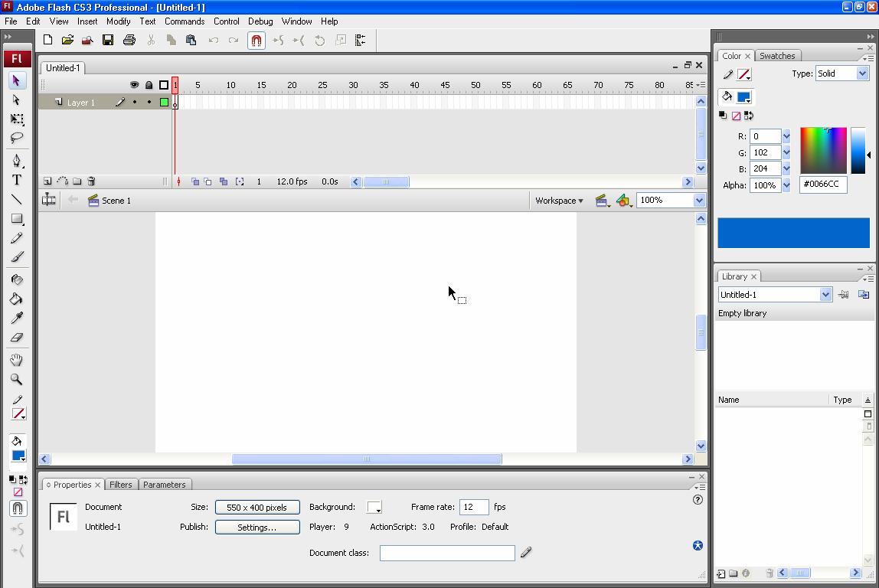This screenshot has width=879, height=588.
Task: Select the Text tool
Action: coord(16,179)
